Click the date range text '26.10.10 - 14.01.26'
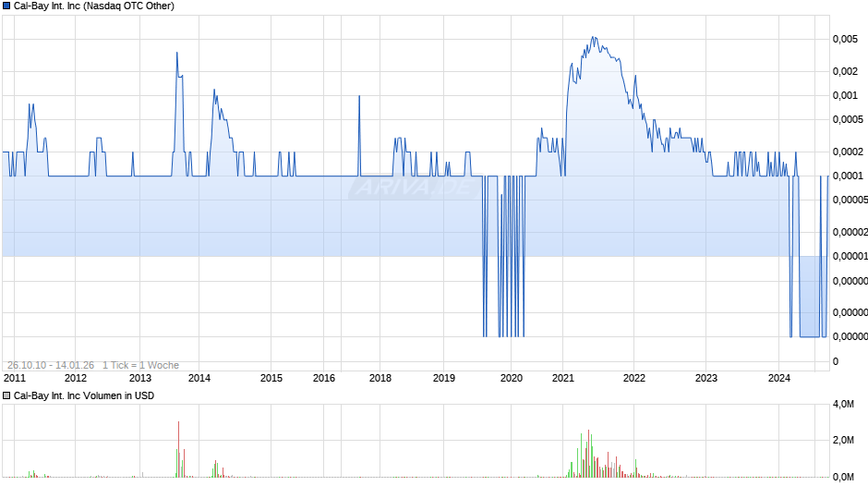Screen dimensions: 868x486 [51, 365]
